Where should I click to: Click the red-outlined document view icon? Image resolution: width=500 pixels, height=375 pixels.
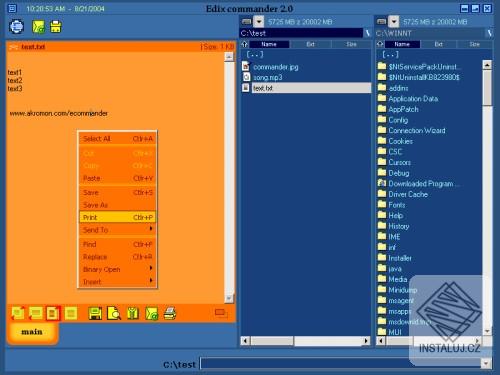(53, 313)
